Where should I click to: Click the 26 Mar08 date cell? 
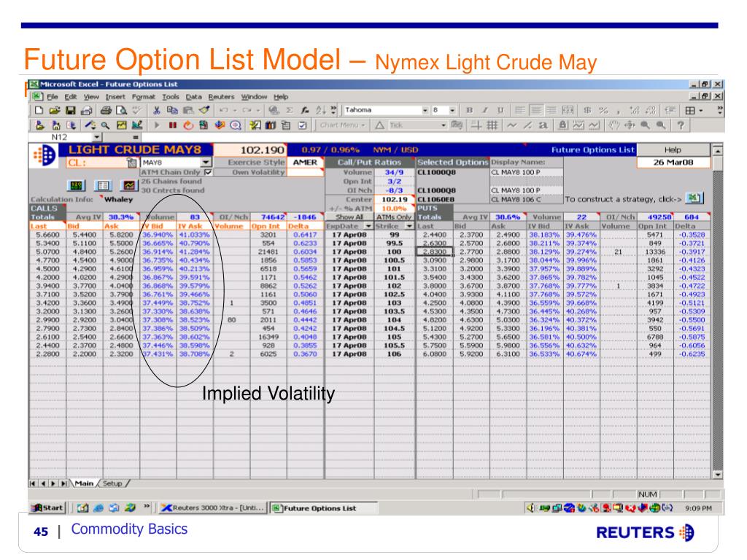673,163
